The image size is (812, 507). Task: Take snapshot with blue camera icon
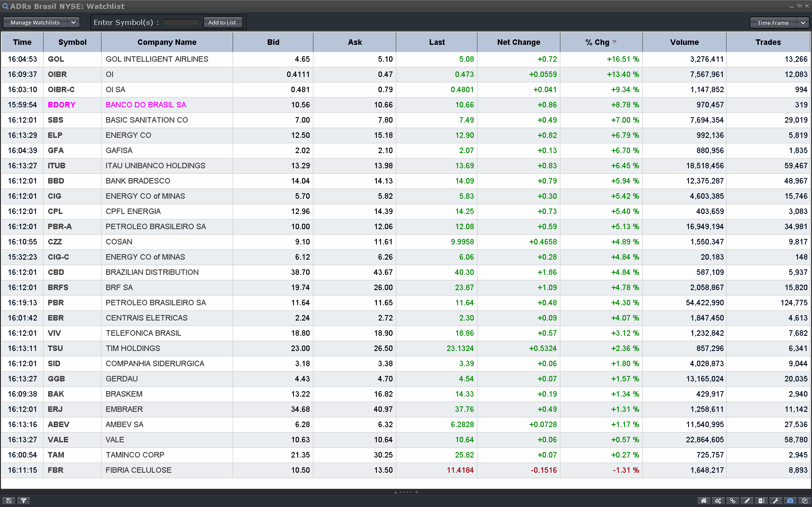790,501
